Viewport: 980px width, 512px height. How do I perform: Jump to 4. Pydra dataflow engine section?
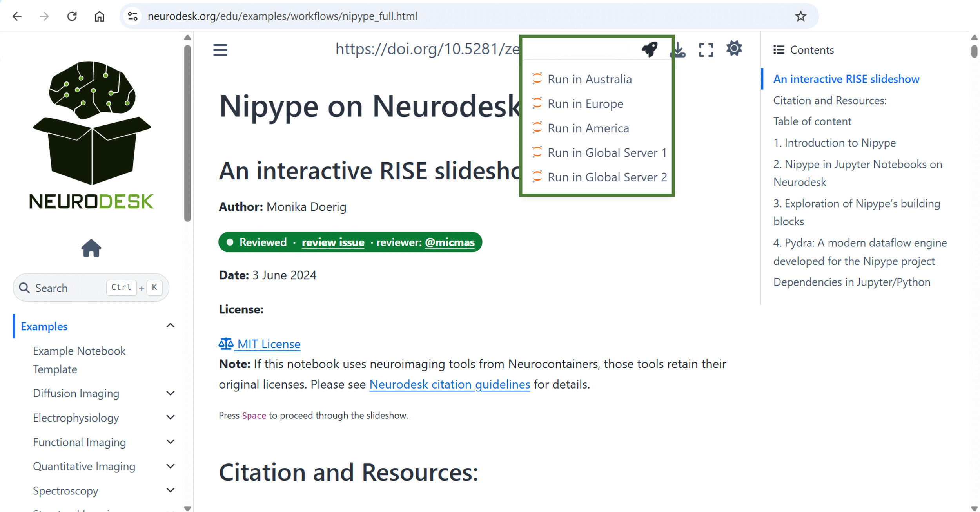point(860,252)
